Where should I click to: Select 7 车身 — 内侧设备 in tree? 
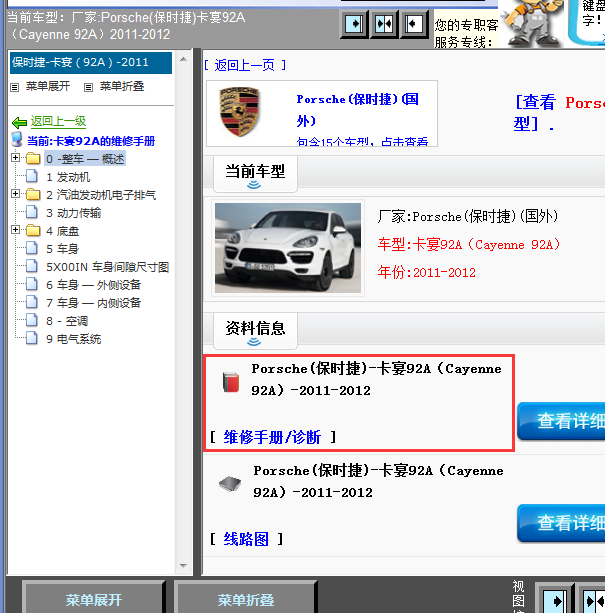(93, 303)
